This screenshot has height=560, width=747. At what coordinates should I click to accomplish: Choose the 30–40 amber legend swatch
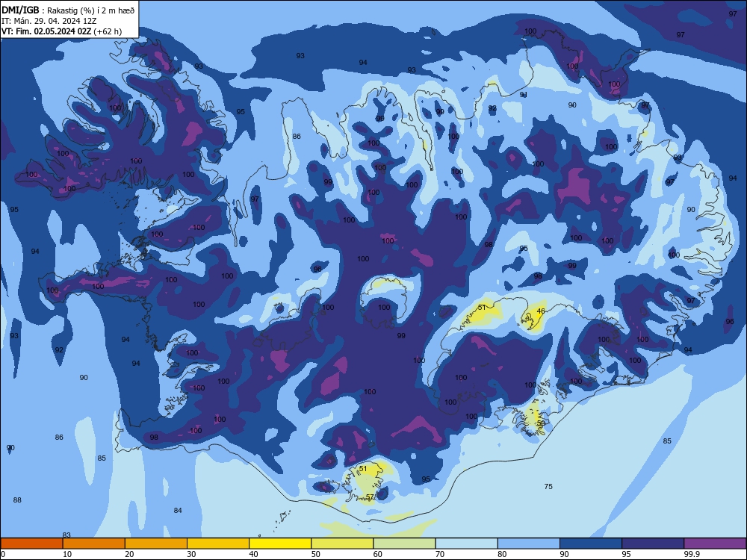(218, 544)
